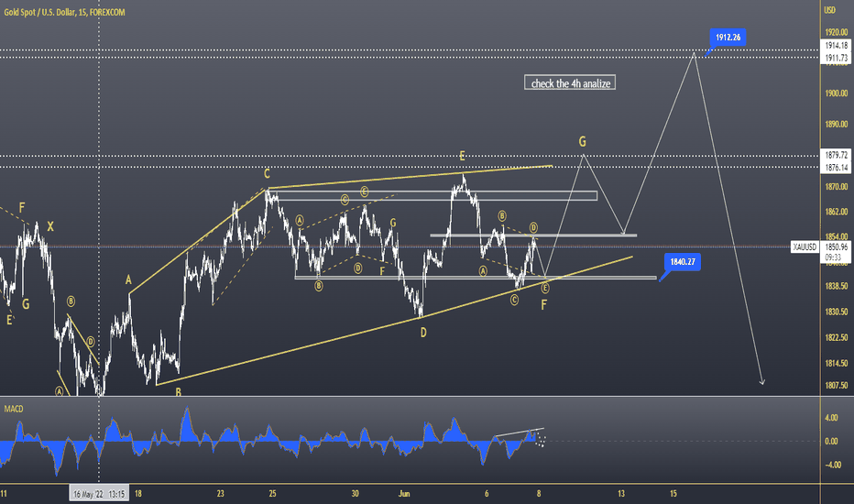
Task: Click the 09:33 countdown timer label
Action: coord(833,257)
